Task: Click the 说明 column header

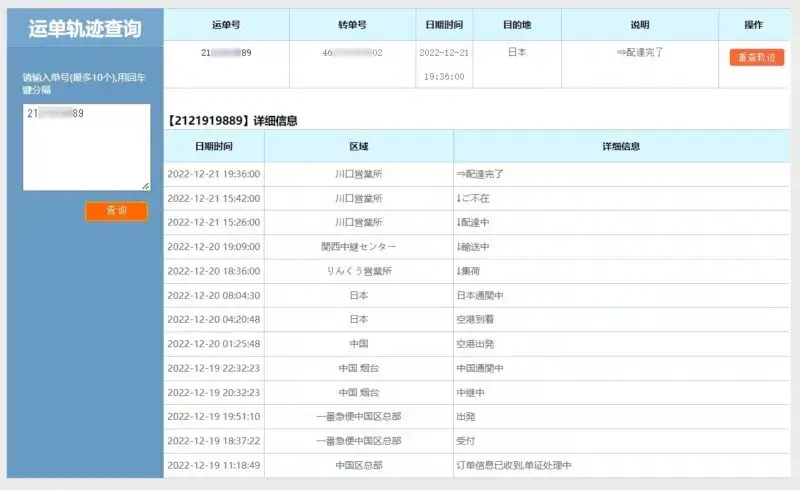Action: (x=640, y=25)
